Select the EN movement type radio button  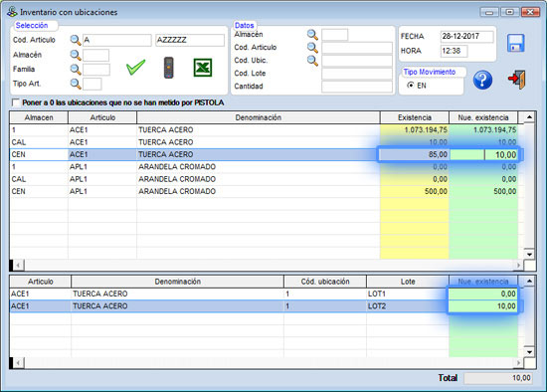click(410, 86)
